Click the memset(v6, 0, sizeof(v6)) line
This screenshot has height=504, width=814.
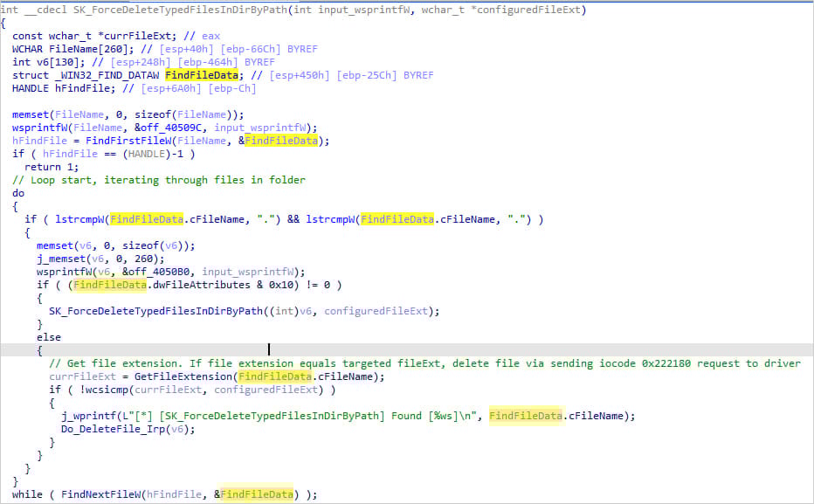pos(116,245)
